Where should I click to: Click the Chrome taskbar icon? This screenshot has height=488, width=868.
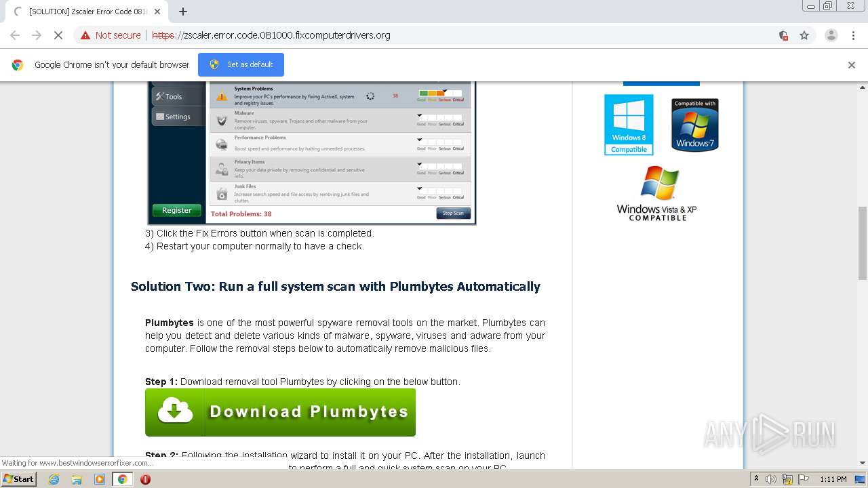tap(123, 479)
